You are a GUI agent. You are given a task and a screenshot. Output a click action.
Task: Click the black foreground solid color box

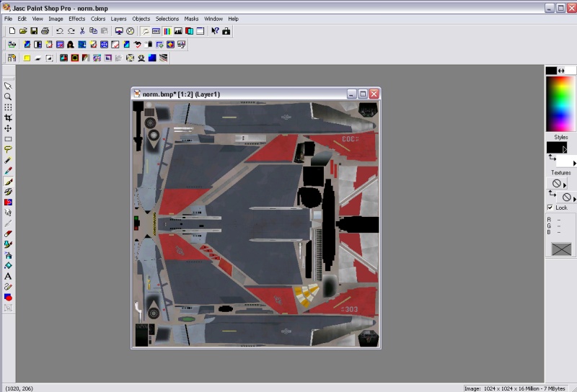pyautogui.click(x=551, y=71)
